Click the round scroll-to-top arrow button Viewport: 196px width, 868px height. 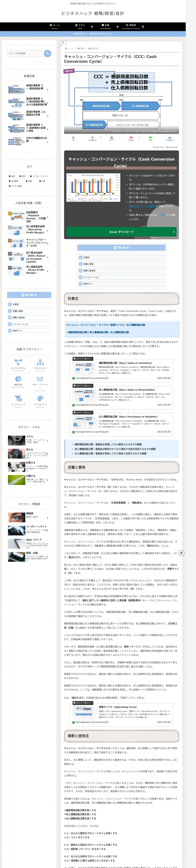click(181, 553)
